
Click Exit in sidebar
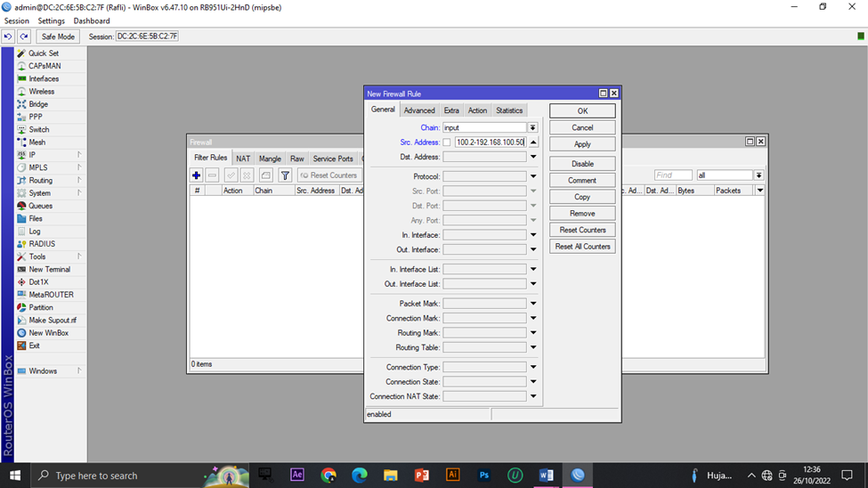(35, 346)
